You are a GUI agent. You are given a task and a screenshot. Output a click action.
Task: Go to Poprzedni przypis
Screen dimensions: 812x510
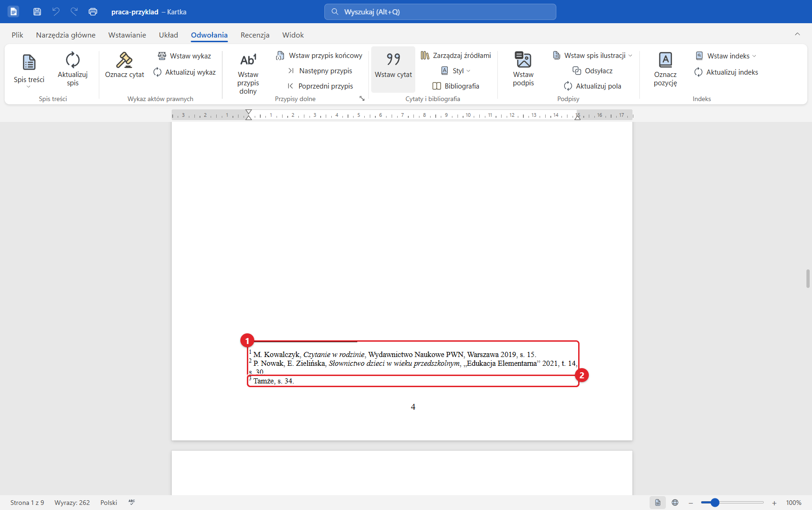[x=320, y=86]
